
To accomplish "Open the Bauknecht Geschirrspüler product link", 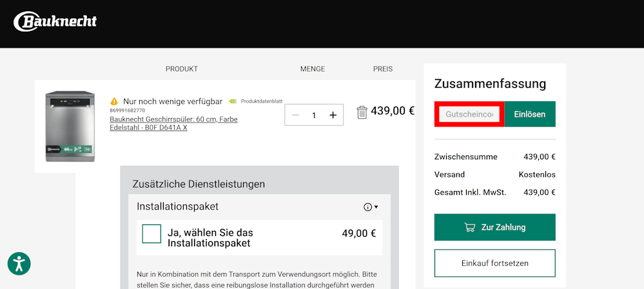I will 174,123.
